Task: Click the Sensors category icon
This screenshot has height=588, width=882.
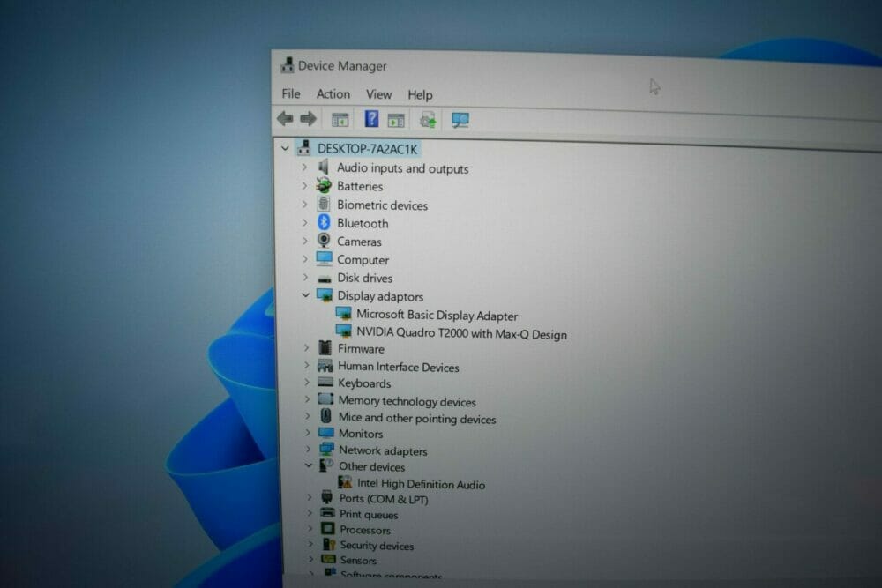Action: pos(328,559)
